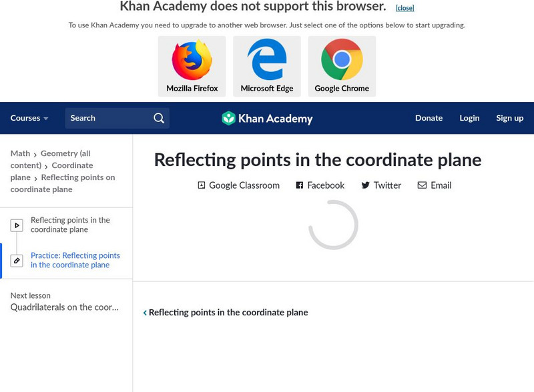Viewport: 534px width, 392px height.
Task: Click the Sign up button
Action: pos(509,118)
